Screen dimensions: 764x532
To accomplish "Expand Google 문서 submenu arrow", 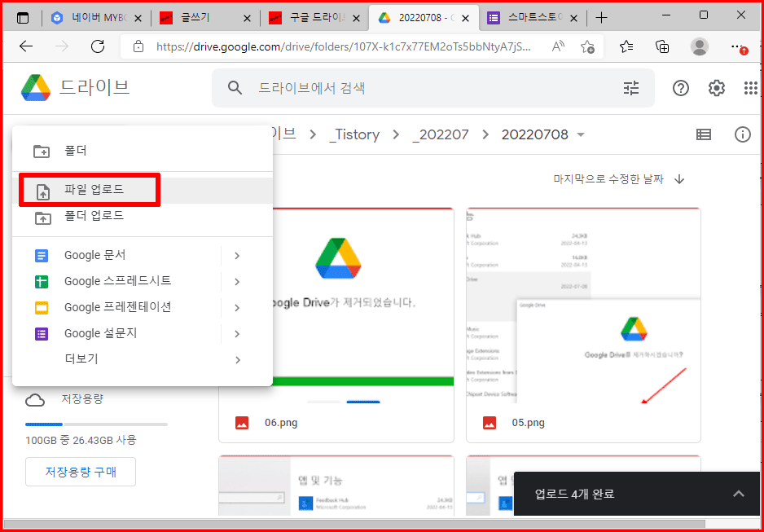I will pyautogui.click(x=237, y=256).
